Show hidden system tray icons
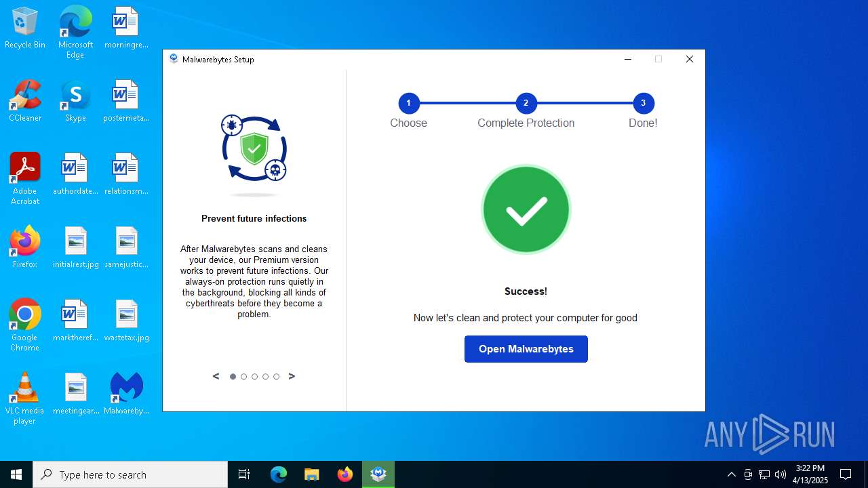 [731, 474]
